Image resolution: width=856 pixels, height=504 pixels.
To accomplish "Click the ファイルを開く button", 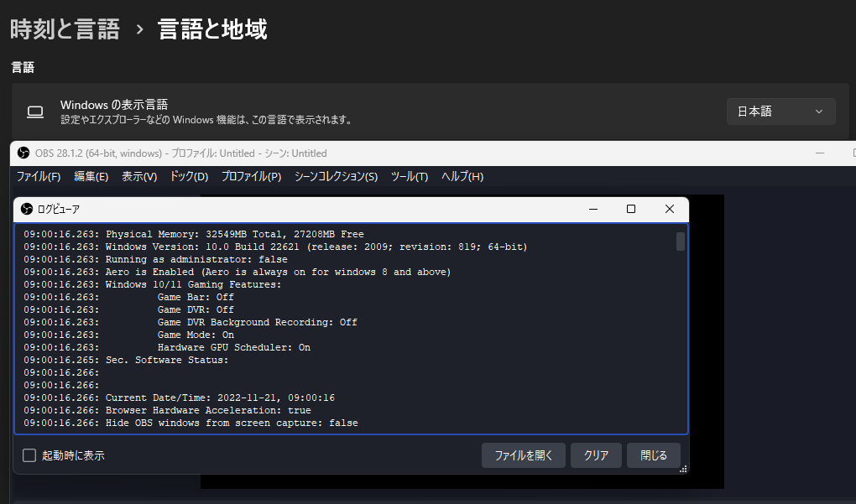I will [524, 455].
